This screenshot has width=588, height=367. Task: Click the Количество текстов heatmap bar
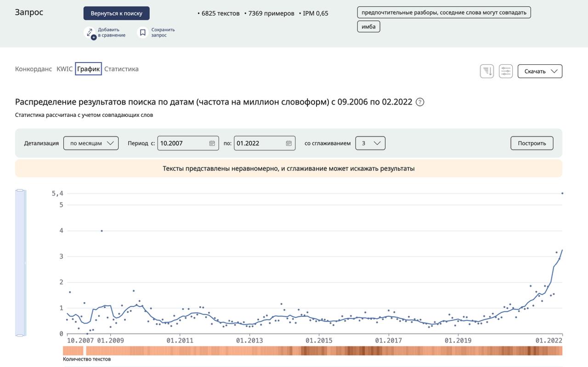(312, 351)
